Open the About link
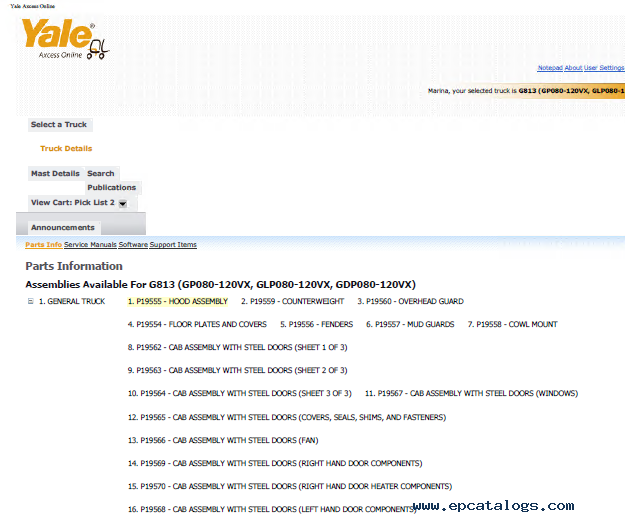 (573, 68)
